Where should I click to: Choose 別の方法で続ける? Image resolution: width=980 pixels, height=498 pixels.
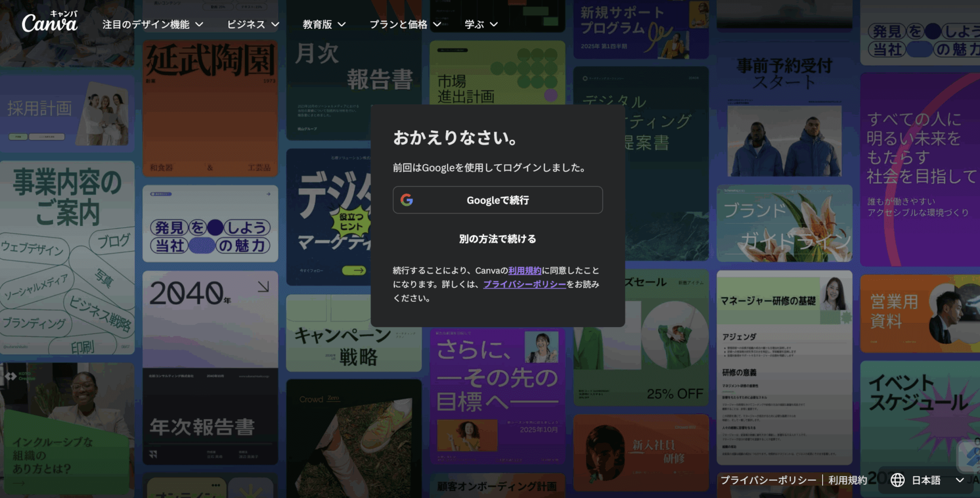498,239
